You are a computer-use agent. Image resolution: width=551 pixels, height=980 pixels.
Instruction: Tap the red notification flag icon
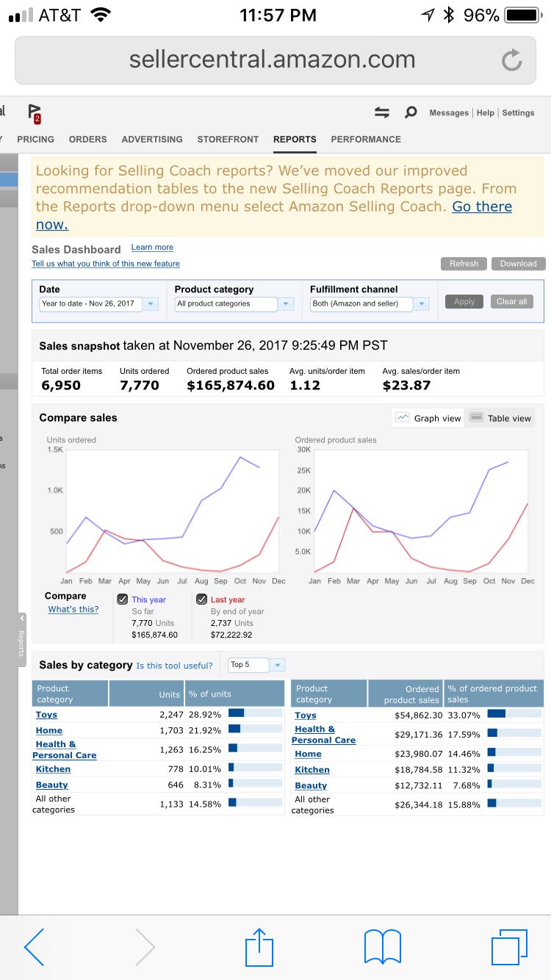(x=35, y=113)
